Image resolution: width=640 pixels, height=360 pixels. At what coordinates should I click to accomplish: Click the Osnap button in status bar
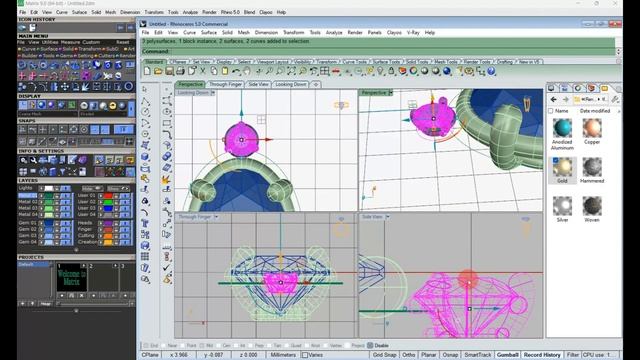450,355
